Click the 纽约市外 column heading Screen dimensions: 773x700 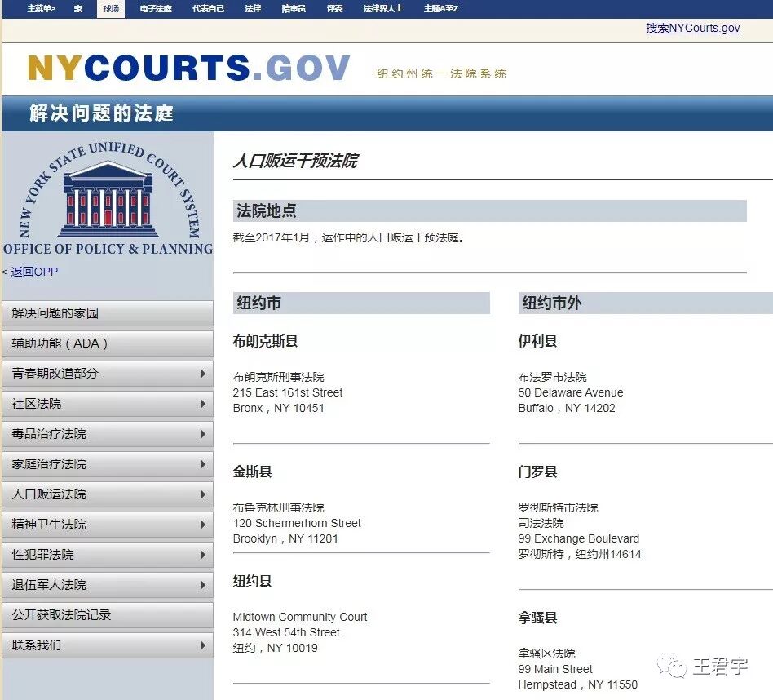(552, 303)
